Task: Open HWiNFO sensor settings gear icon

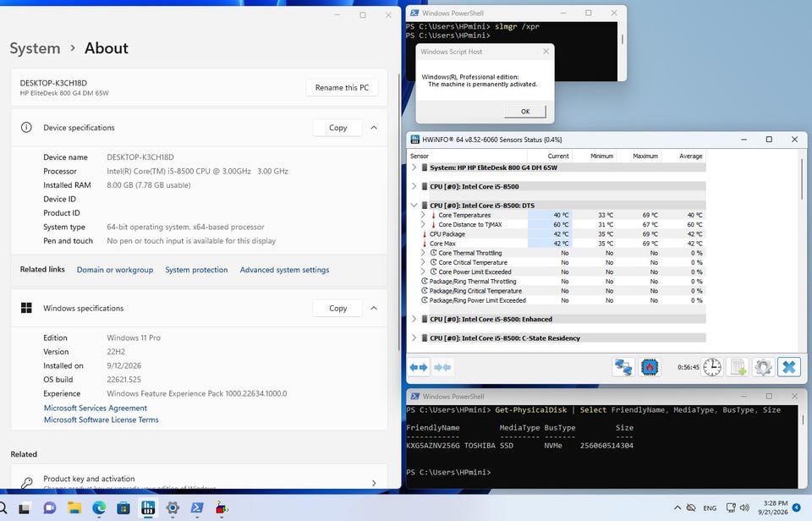Action: pyautogui.click(x=763, y=367)
